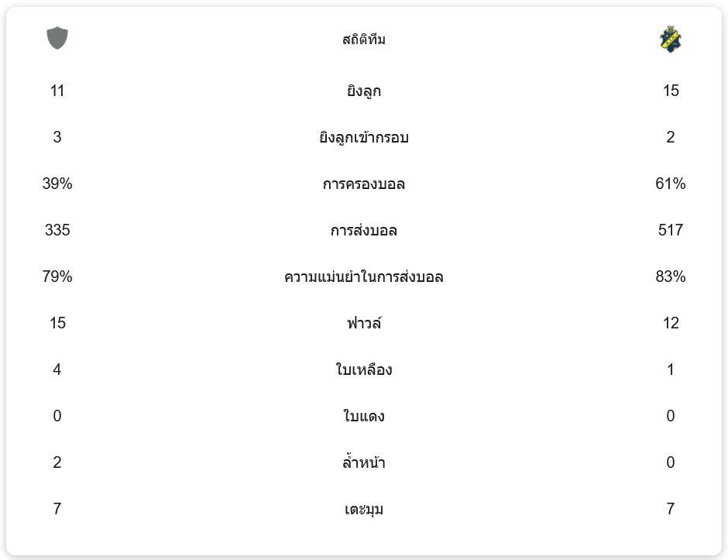Image resolution: width=728 pixels, height=560 pixels.
Task: Click the ใบเหลือง stat label
Action: (364, 369)
